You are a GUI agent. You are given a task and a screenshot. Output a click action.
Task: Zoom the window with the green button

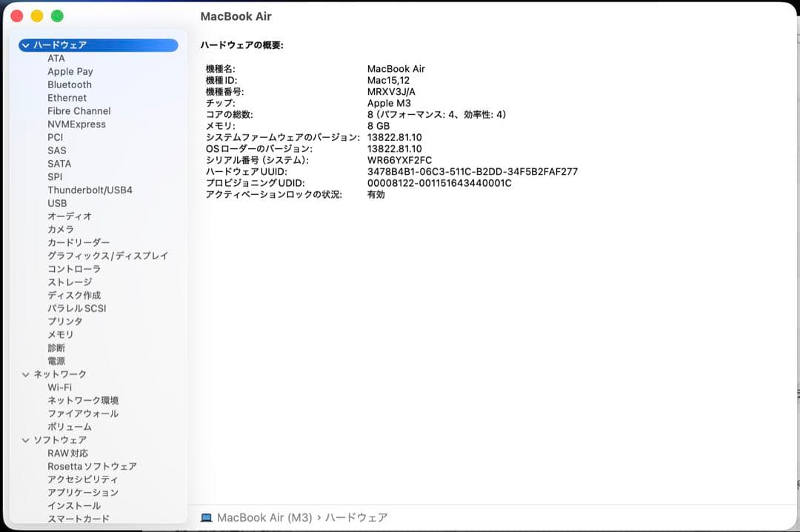[57, 16]
